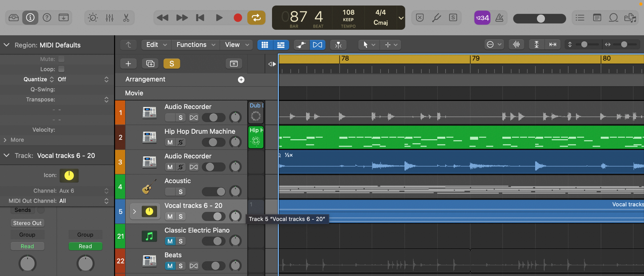Open the LCD display mode dropdown arrow
Viewport: 644px width, 276px height.
pyautogui.click(x=401, y=18)
